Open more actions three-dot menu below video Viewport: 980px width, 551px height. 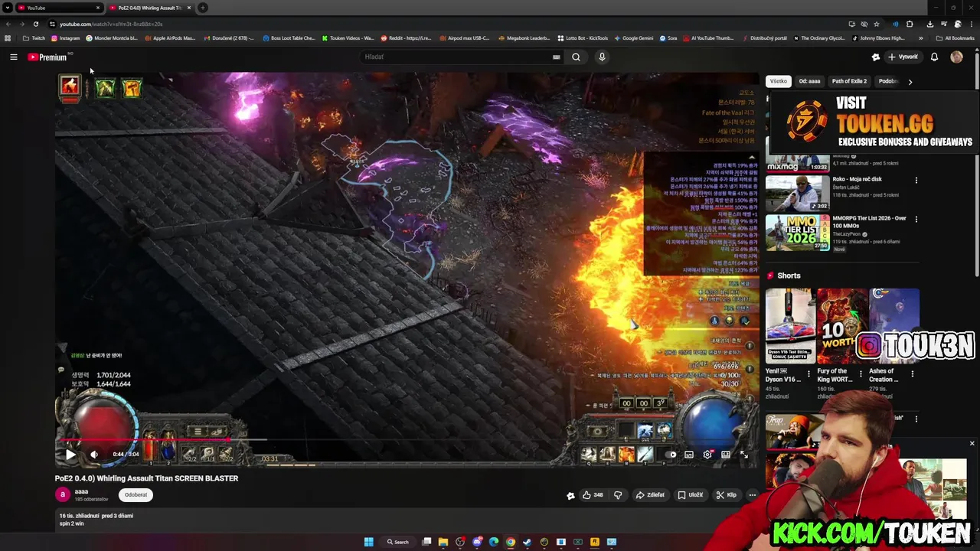pos(752,495)
